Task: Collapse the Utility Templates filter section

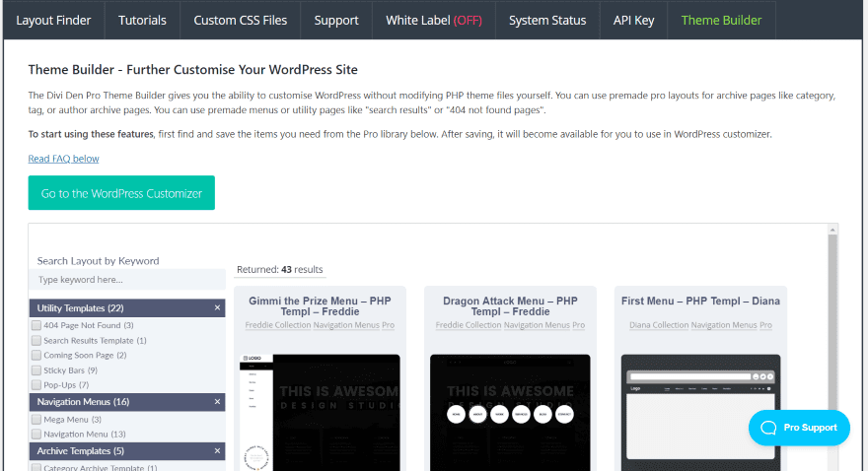Action: click(217, 308)
